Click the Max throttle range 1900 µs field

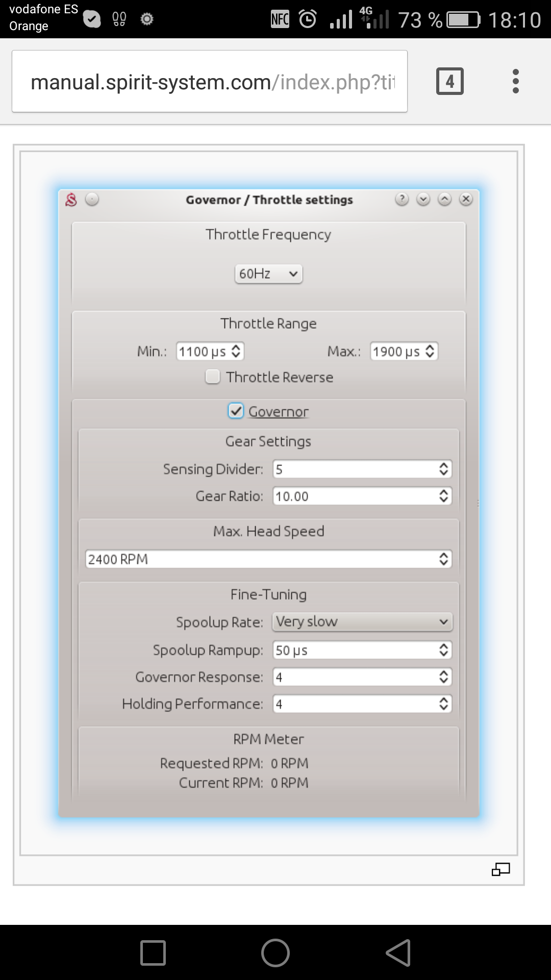click(x=397, y=351)
